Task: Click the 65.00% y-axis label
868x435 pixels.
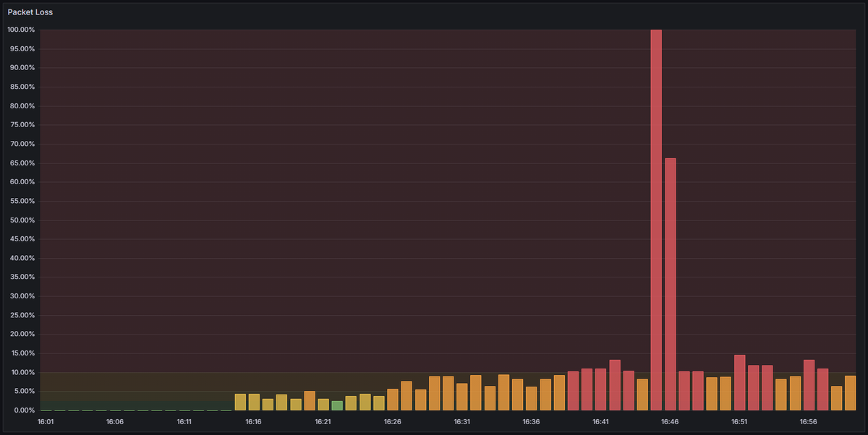Action: click(x=22, y=163)
